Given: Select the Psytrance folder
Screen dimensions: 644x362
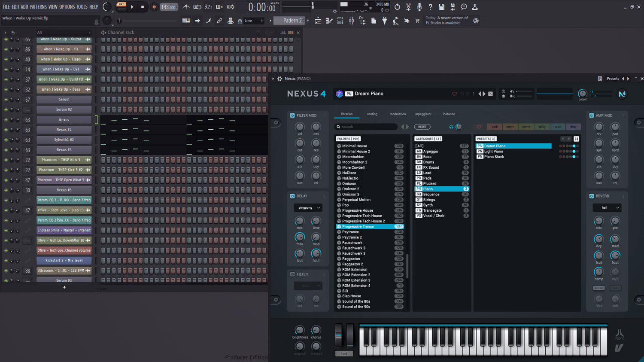Looking at the screenshot, I should (x=370, y=232).
